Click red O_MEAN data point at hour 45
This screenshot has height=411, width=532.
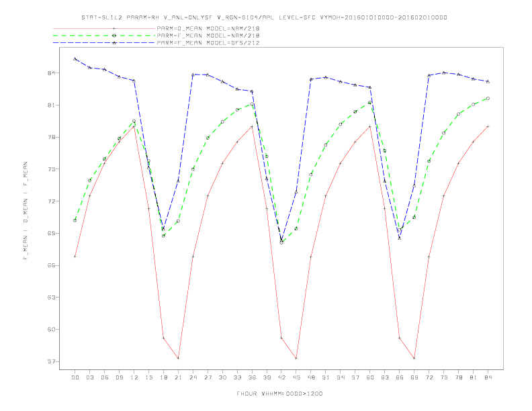click(x=296, y=358)
